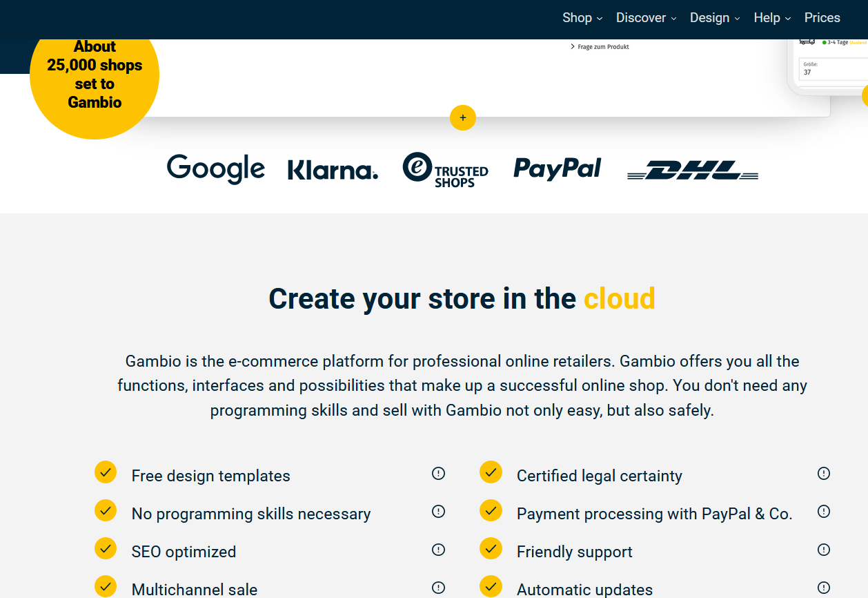The image size is (868, 598).
Task: Click checkmark beside SEO optimized
Action: point(106,549)
